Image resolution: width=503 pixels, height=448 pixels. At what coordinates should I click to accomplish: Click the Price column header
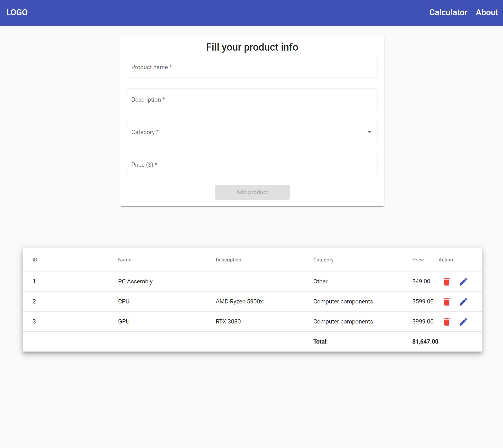pos(418,260)
